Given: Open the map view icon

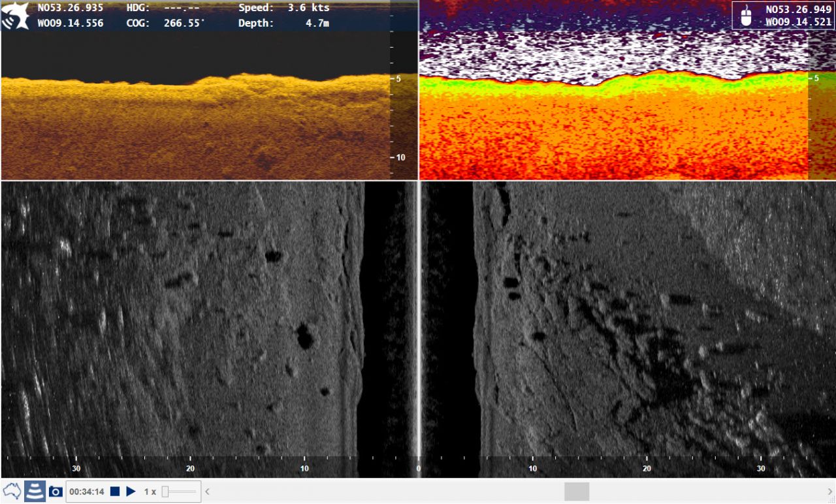Looking at the screenshot, I should [12, 491].
